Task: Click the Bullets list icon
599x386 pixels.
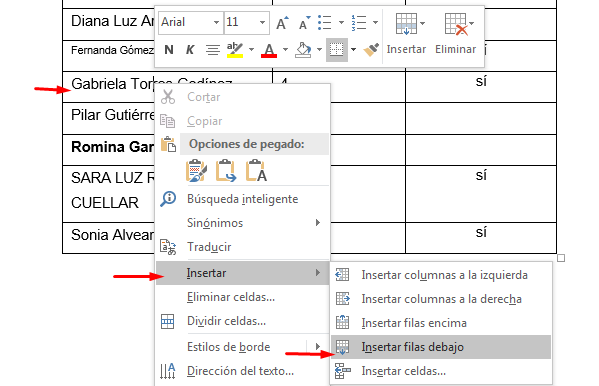Action: pos(325,23)
